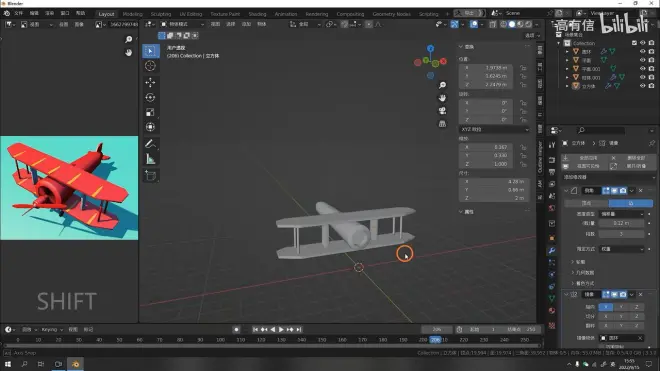
Task: Remove the bevel modifier X button
Action: (641, 191)
